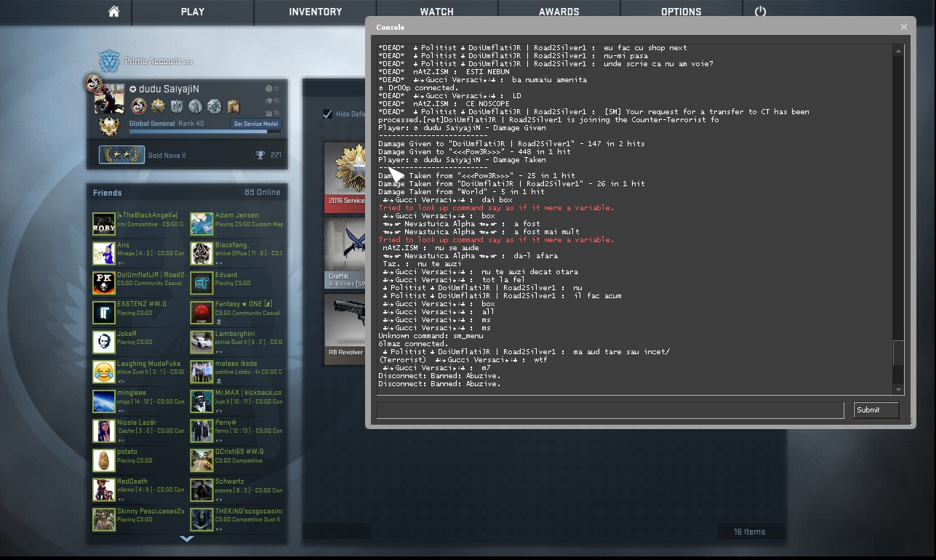Click the "89 Online" friends count

262,193
